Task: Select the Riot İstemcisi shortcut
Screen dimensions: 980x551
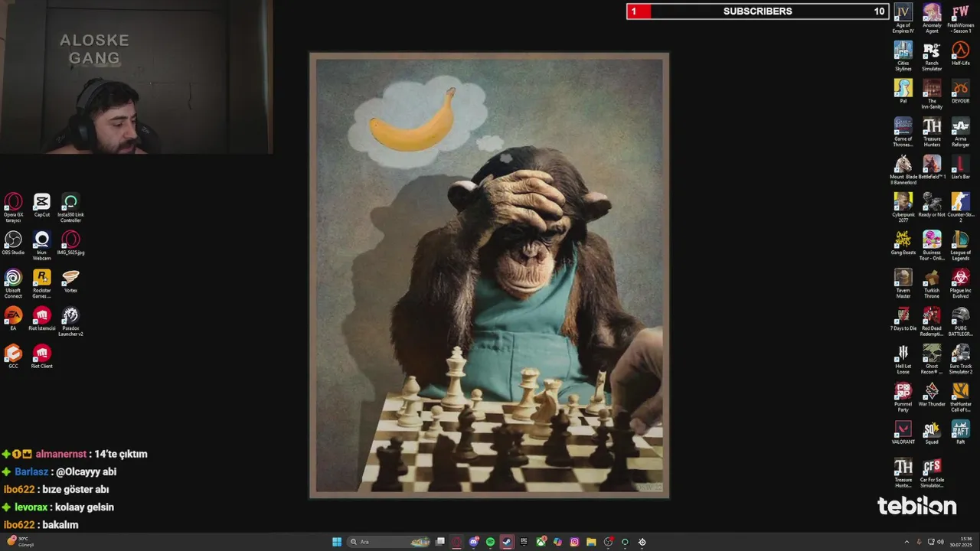Action: pos(42,319)
